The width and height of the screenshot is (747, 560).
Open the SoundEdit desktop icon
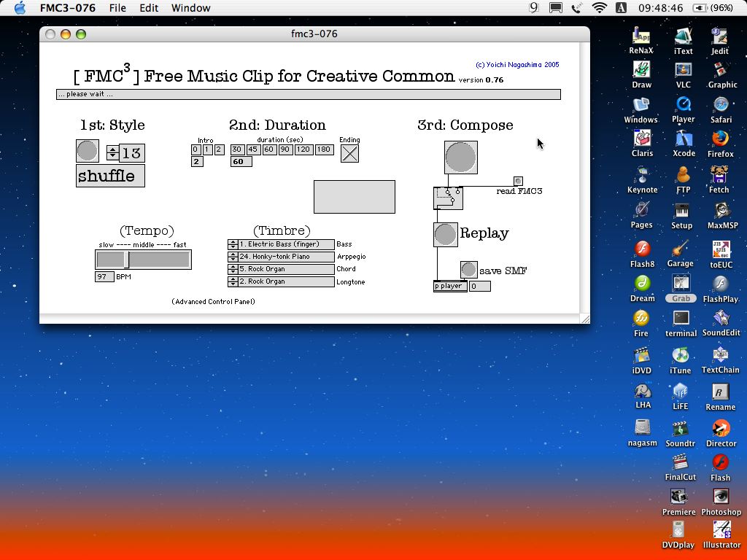(721, 323)
